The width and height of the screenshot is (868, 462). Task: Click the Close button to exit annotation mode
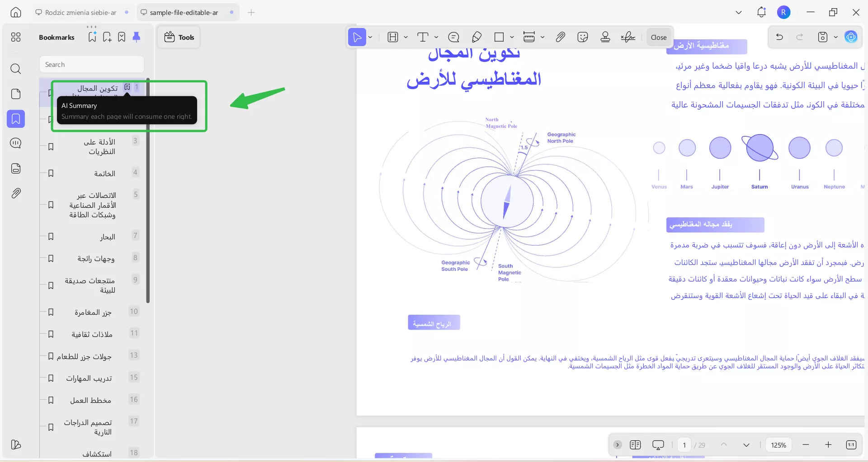(x=658, y=37)
